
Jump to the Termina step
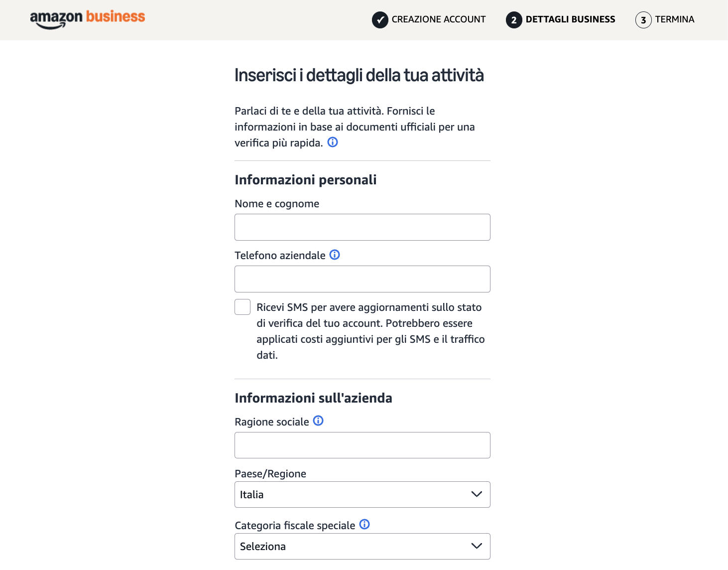tap(674, 19)
